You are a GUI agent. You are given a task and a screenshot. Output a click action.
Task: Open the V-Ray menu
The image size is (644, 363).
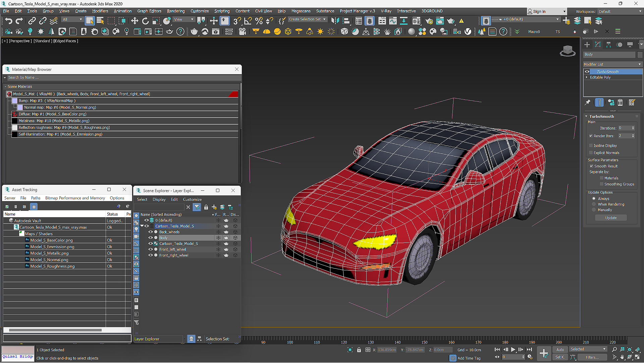[386, 11]
